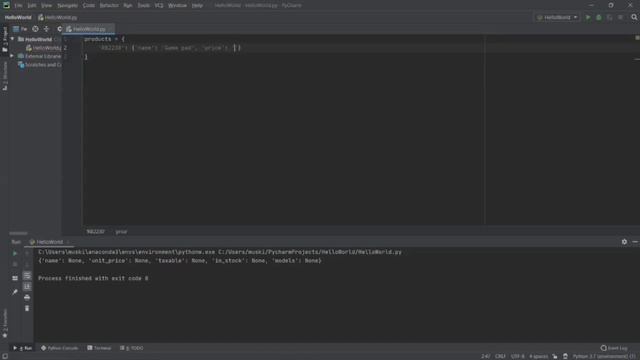
Task: Click the Up the Stack Trace arrow
Action: 27,253
